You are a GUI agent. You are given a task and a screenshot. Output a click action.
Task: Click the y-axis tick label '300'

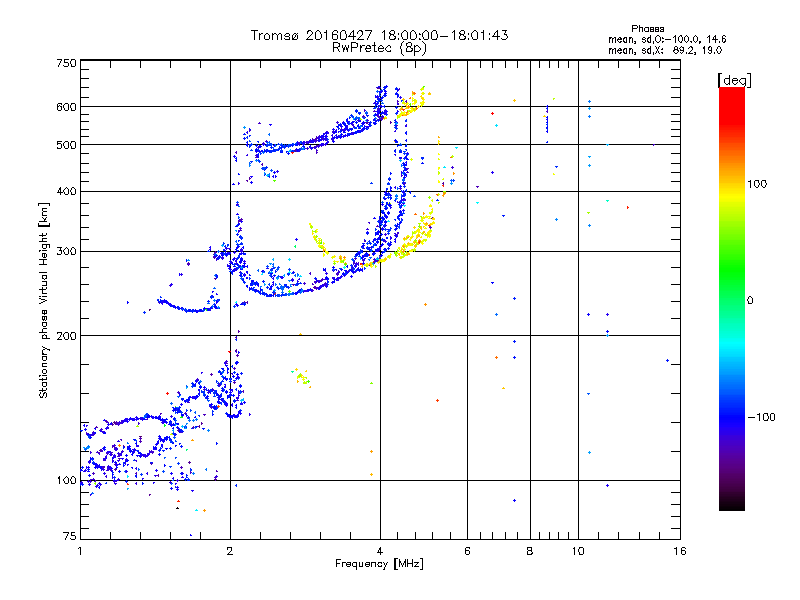66,252
